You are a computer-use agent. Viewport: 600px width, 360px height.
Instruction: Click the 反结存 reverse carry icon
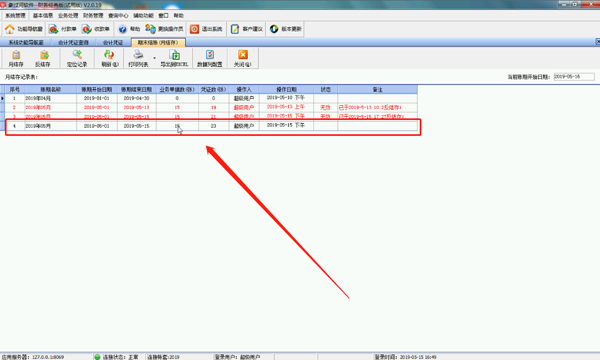point(44,55)
